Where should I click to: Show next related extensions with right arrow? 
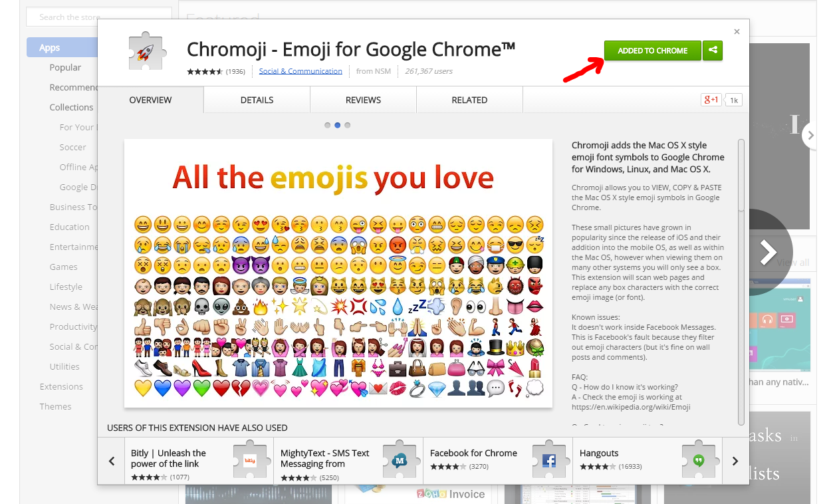pos(735,461)
